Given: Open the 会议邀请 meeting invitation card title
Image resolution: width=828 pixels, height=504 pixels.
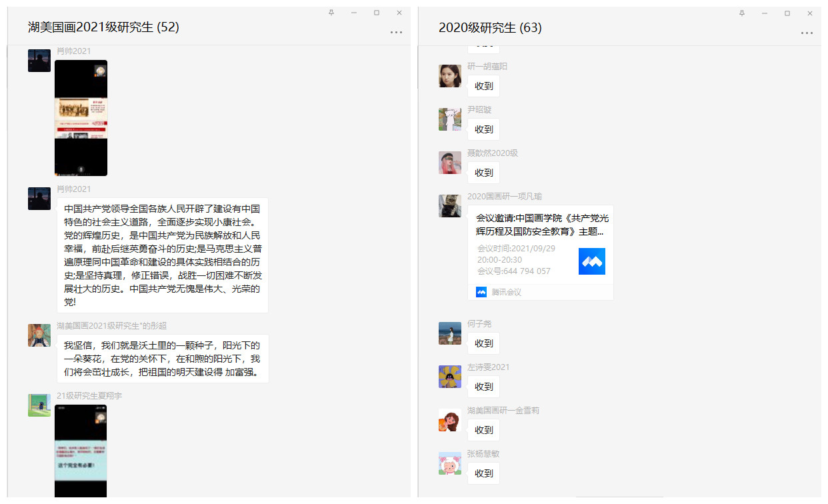Looking at the screenshot, I should pyautogui.click(x=541, y=225).
